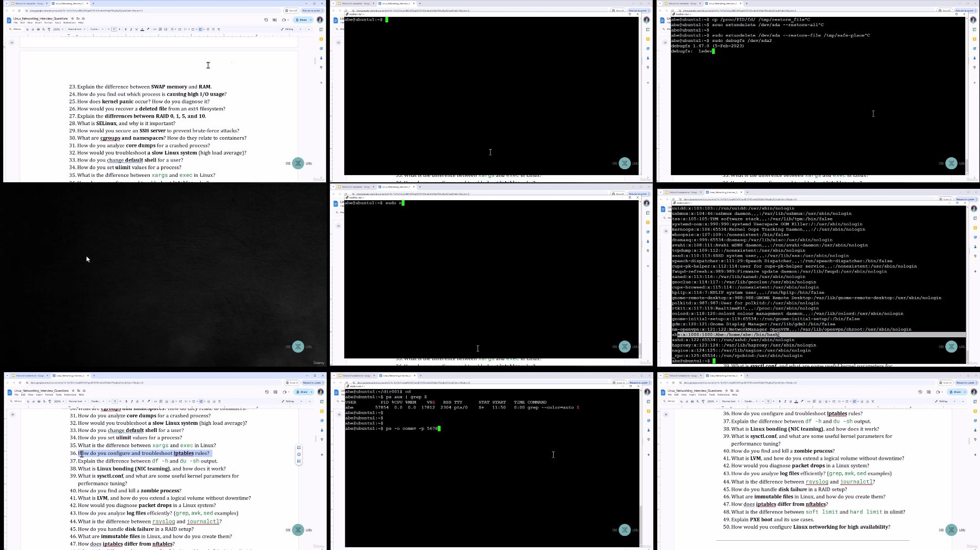Open Calendar side panel icon, top-left frame

[321, 29]
